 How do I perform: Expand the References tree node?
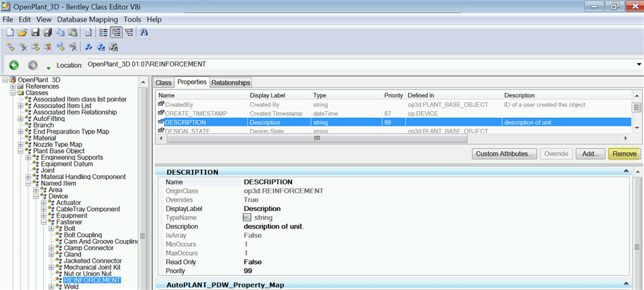[13, 86]
